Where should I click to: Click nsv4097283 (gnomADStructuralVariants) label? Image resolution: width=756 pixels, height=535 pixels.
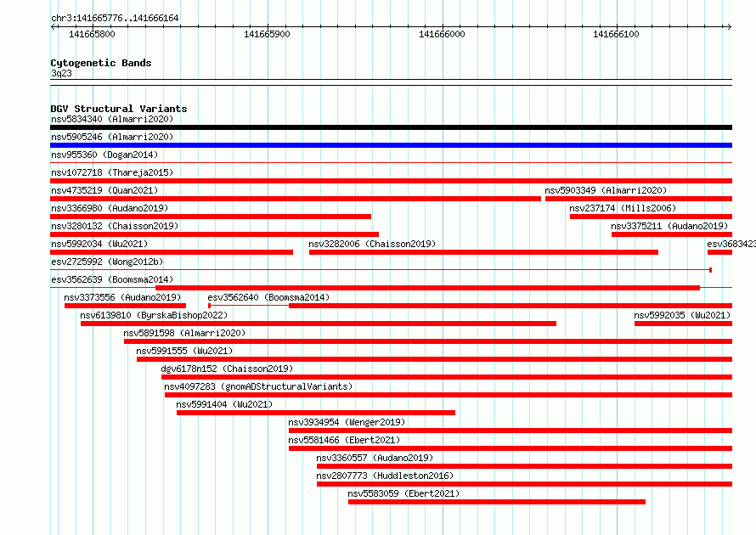(x=258, y=386)
